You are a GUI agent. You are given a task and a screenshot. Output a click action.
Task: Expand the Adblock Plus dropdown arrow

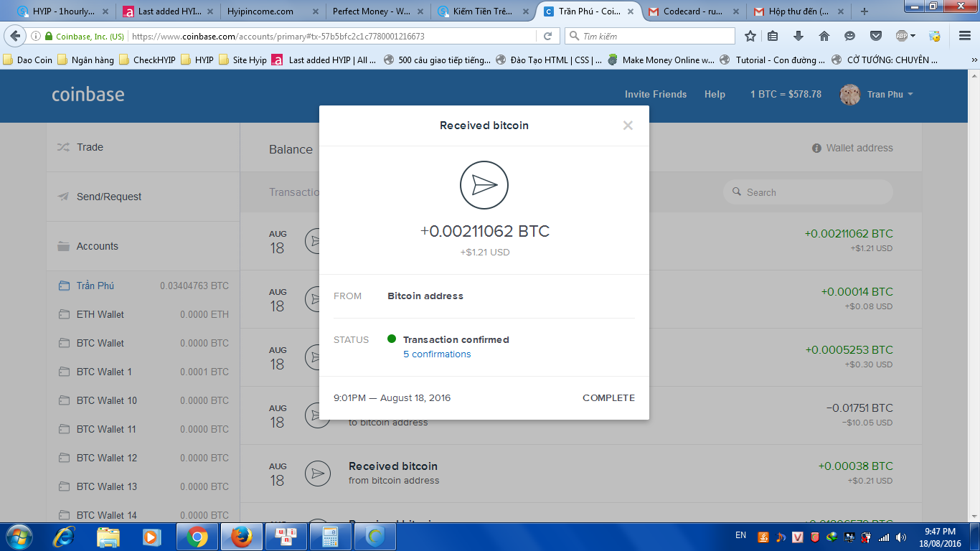click(x=913, y=36)
